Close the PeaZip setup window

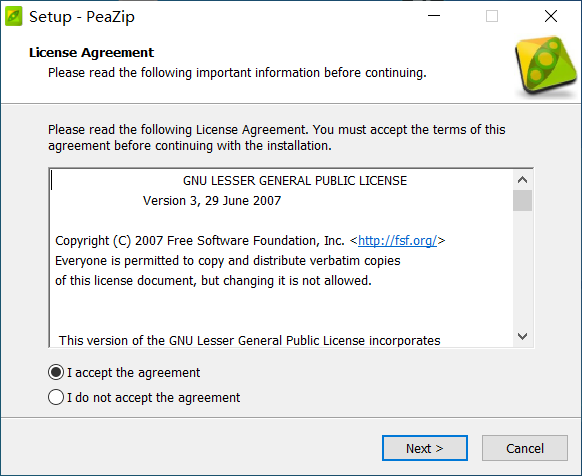tap(551, 16)
